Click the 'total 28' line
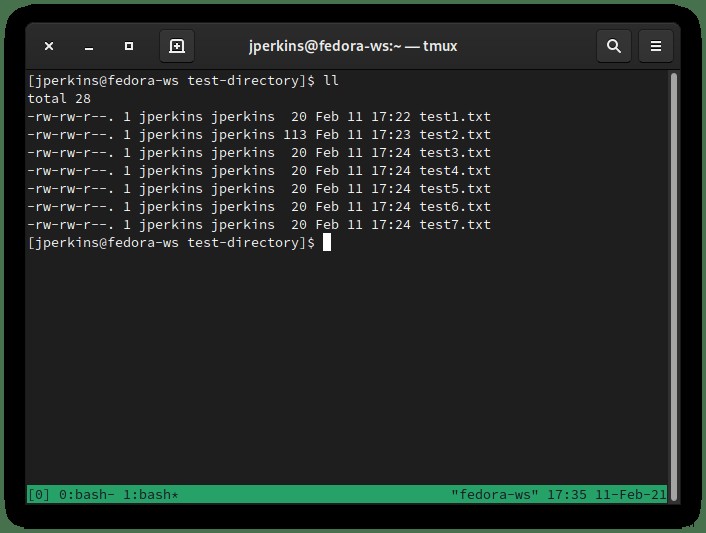Image resolution: width=706 pixels, height=533 pixels. [x=59, y=99]
